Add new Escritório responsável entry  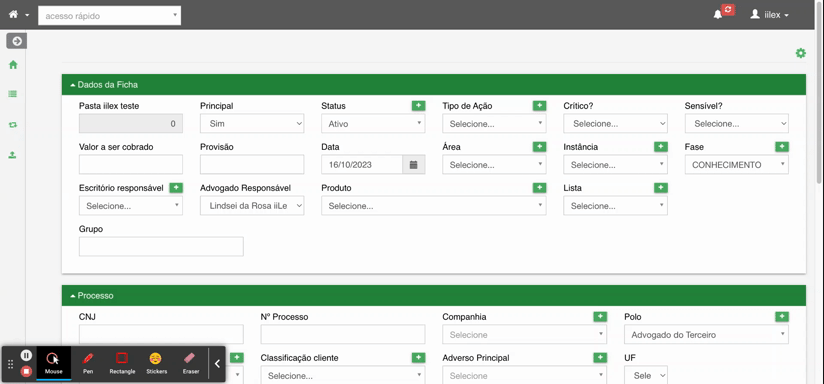pyautogui.click(x=176, y=188)
